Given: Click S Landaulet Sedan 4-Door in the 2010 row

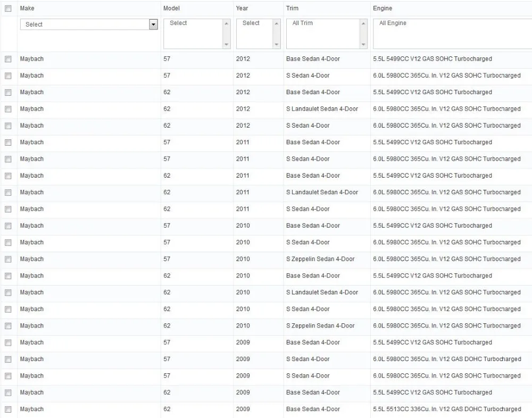Looking at the screenshot, I should tap(322, 292).
